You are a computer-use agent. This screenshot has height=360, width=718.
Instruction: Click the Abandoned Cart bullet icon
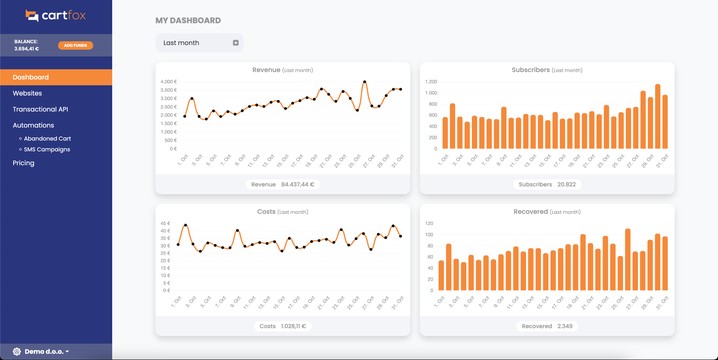click(21, 138)
